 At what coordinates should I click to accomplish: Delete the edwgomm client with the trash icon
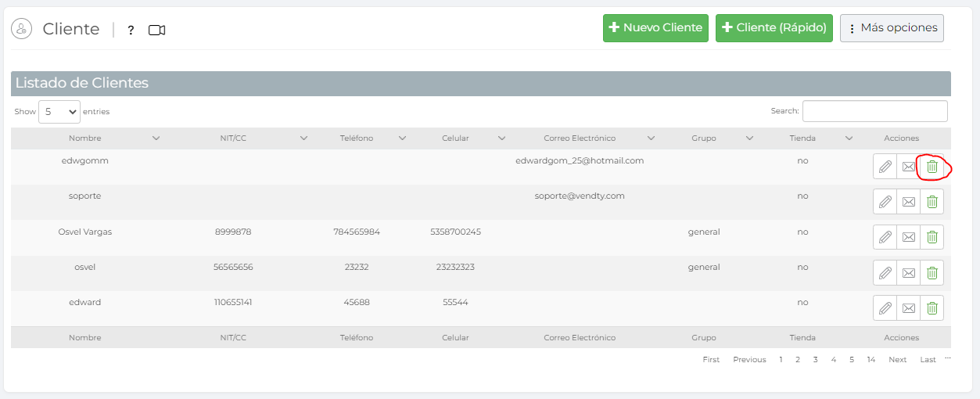coord(932,167)
